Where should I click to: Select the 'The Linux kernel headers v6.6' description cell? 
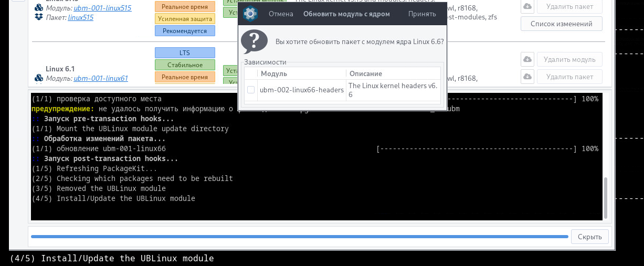(x=394, y=90)
